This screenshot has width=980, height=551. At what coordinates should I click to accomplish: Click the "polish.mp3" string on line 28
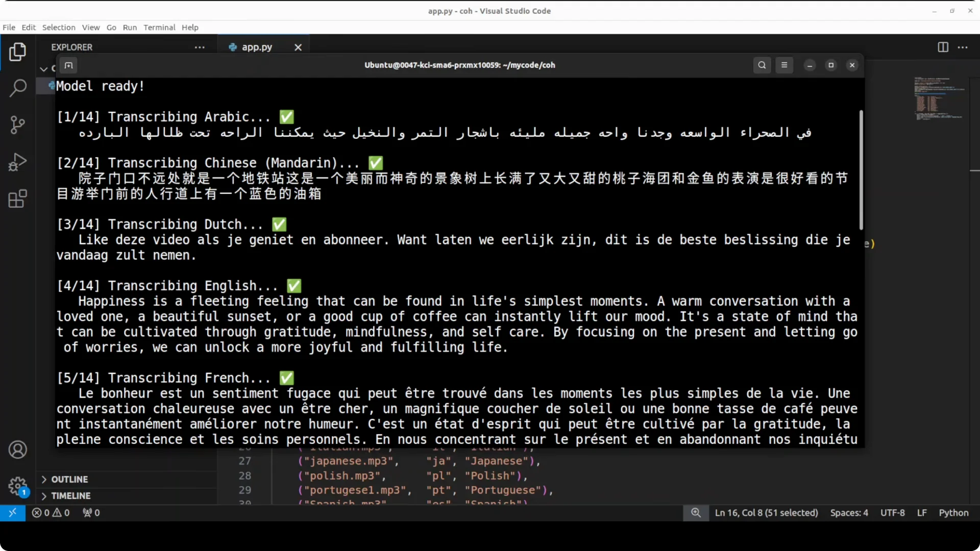pos(342,476)
